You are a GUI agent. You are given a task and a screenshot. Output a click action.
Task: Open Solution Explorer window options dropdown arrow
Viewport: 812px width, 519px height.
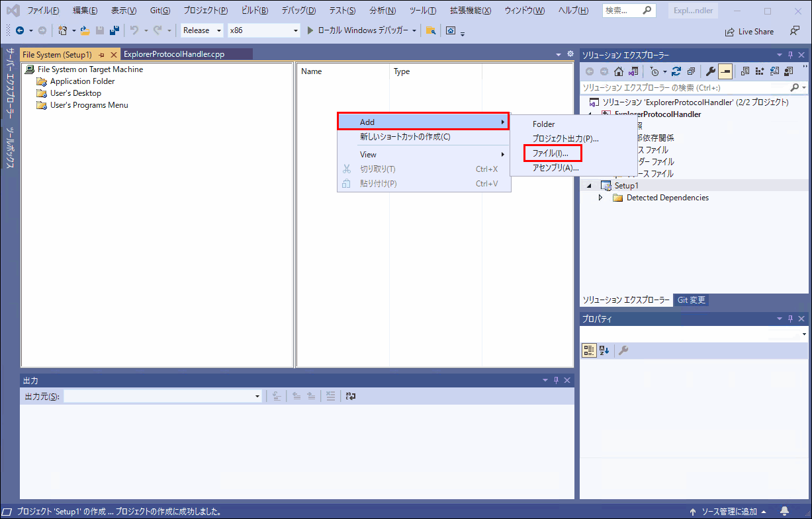pos(780,55)
